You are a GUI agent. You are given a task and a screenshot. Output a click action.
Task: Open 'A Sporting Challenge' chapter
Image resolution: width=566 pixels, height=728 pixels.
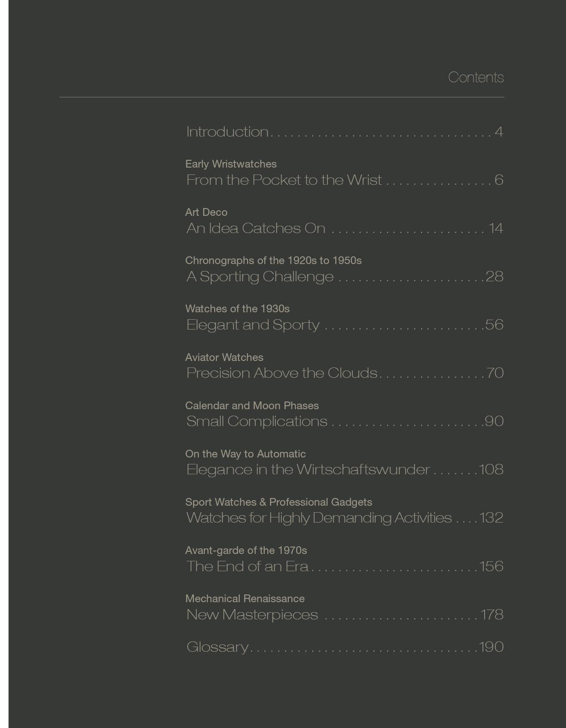(x=260, y=277)
